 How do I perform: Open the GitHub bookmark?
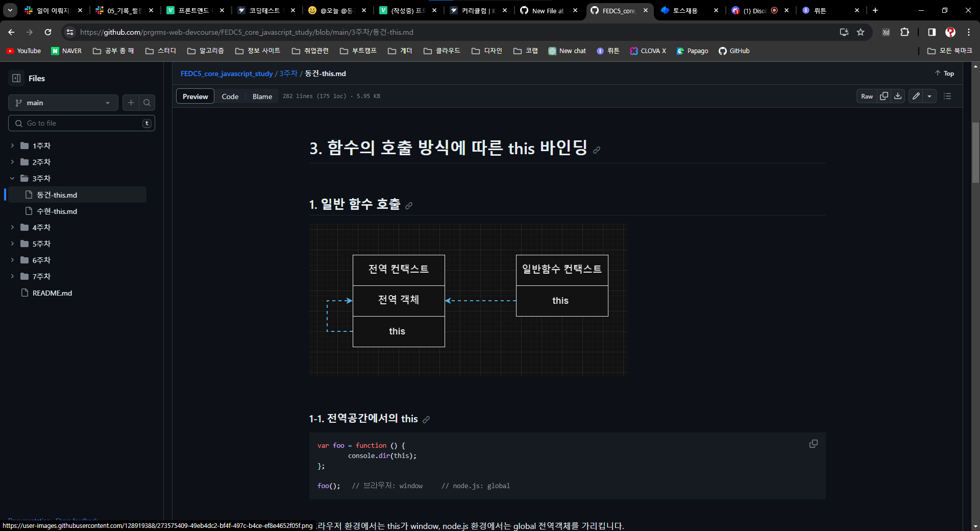[x=734, y=51]
